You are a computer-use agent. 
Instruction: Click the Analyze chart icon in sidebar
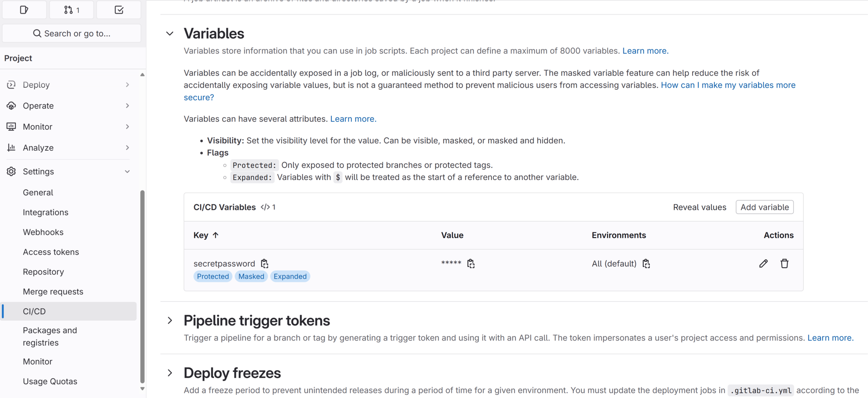pyautogui.click(x=11, y=147)
